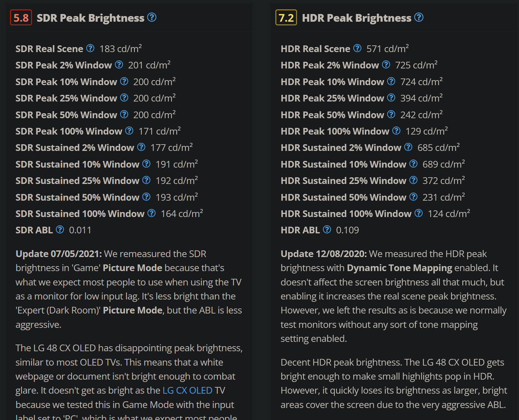
Task: Open HDR ABL help icon
Action: pos(327,229)
